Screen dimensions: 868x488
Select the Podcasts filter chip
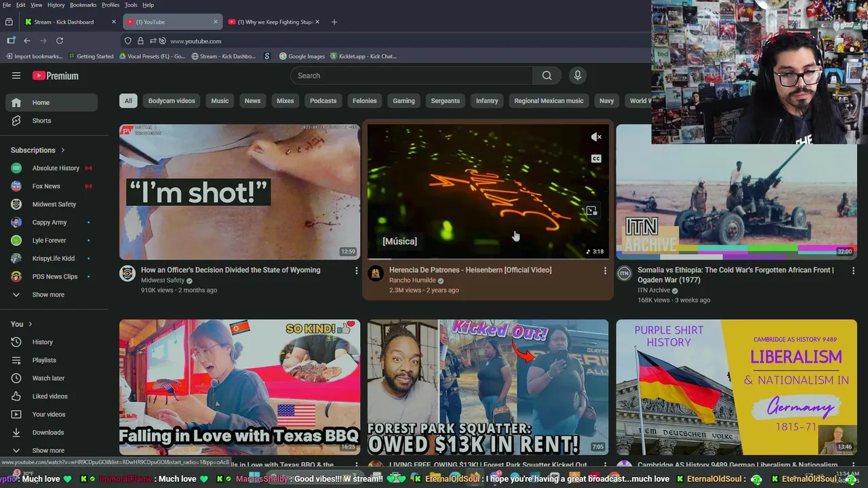tap(323, 101)
